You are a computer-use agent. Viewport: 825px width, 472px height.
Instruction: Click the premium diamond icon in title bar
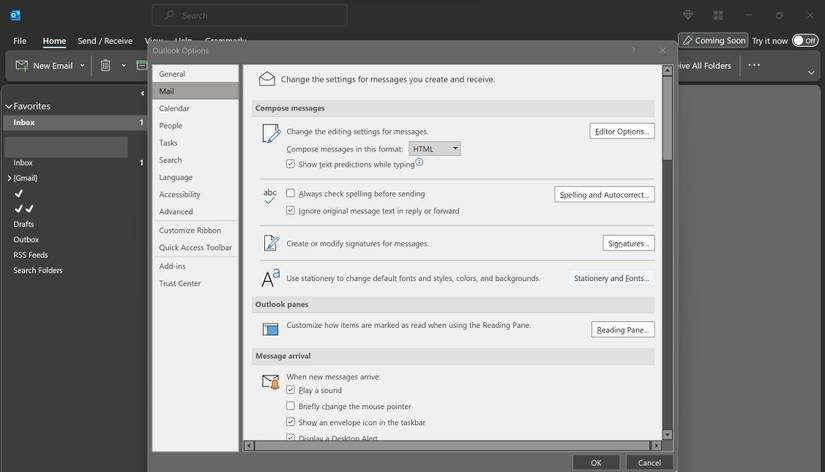[x=688, y=15]
